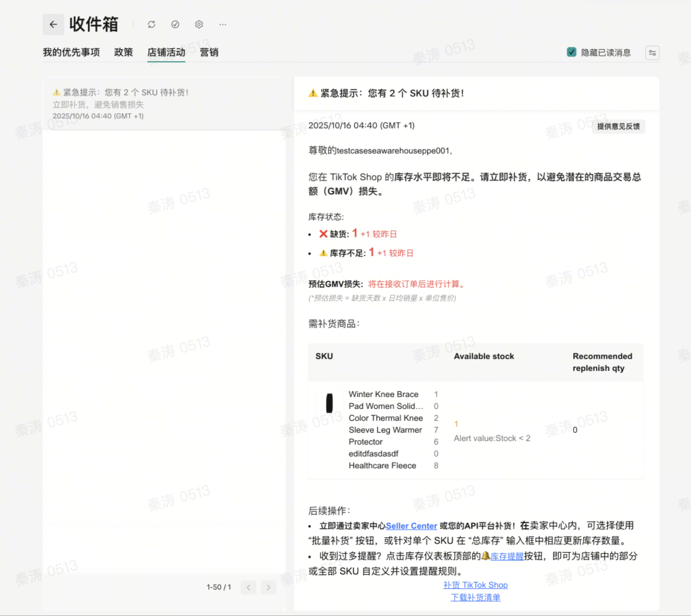Switch to the 我的优先事项 tab

(x=71, y=52)
